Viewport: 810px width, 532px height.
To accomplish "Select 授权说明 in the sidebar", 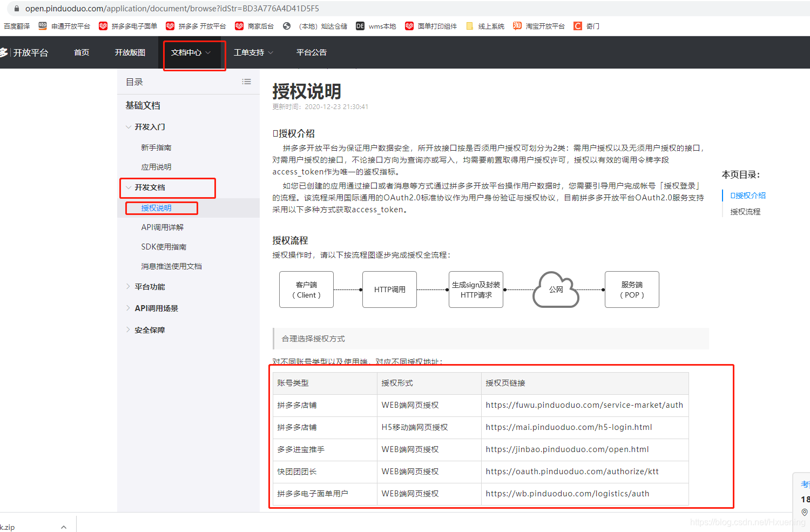I will [x=156, y=208].
